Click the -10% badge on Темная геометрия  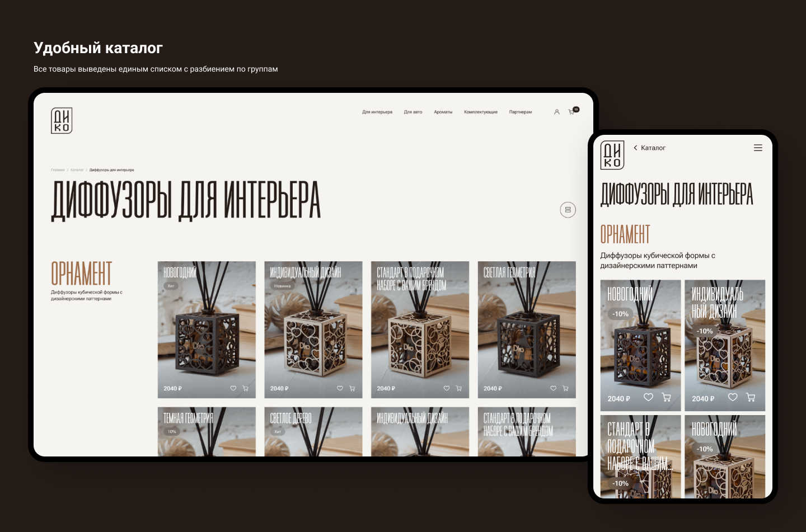click(x=172, y=431)
